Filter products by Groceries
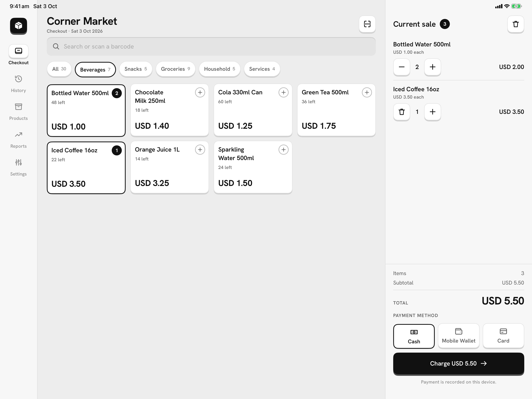 click(x=175, y=69)
